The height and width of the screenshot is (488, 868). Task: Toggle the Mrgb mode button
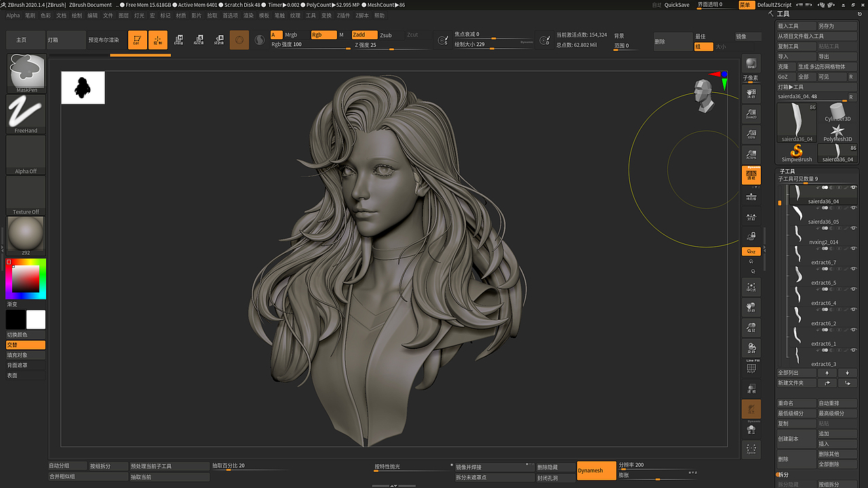pyautogui.click(x=290, y=35)
